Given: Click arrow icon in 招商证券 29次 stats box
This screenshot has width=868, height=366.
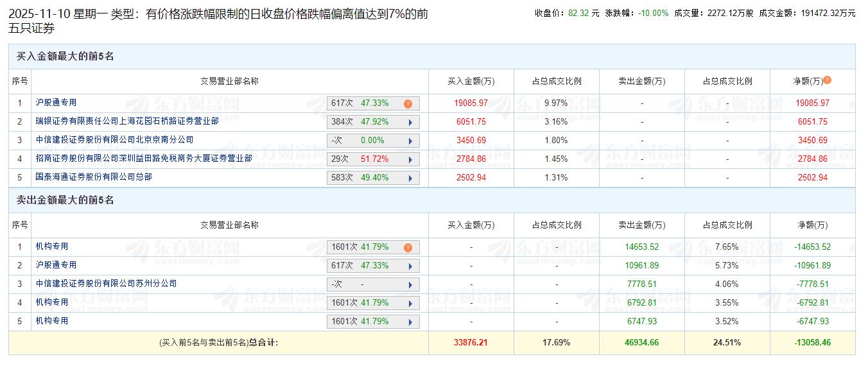Looking at the screenshot, I should tap(410, 159).
